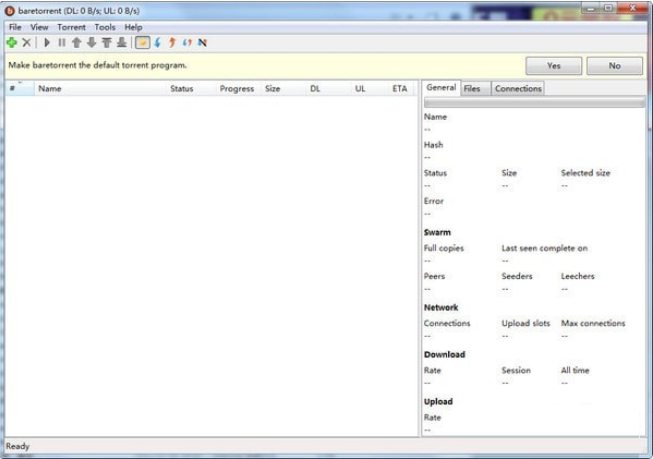Toggle the orange uploading filter icon

click(172, 43)
